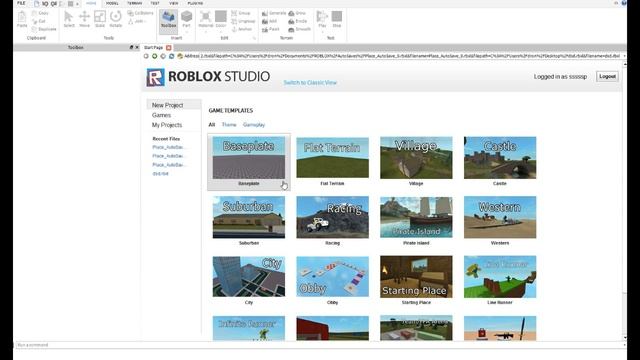Click into the Address field
The width and height of the screenshot is (640, 360).
click(x=411, y=56)
